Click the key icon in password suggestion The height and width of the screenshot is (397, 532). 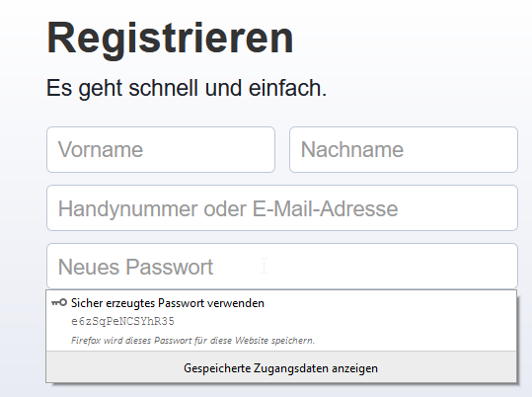point(59,302)
